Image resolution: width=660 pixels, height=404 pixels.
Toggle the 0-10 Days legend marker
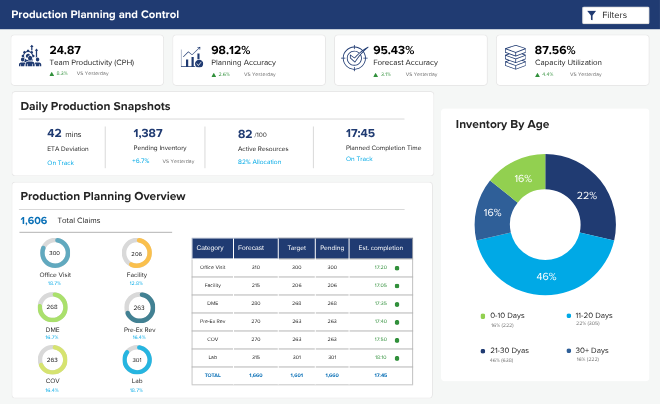pyautogui.click(x=483, y=316)
